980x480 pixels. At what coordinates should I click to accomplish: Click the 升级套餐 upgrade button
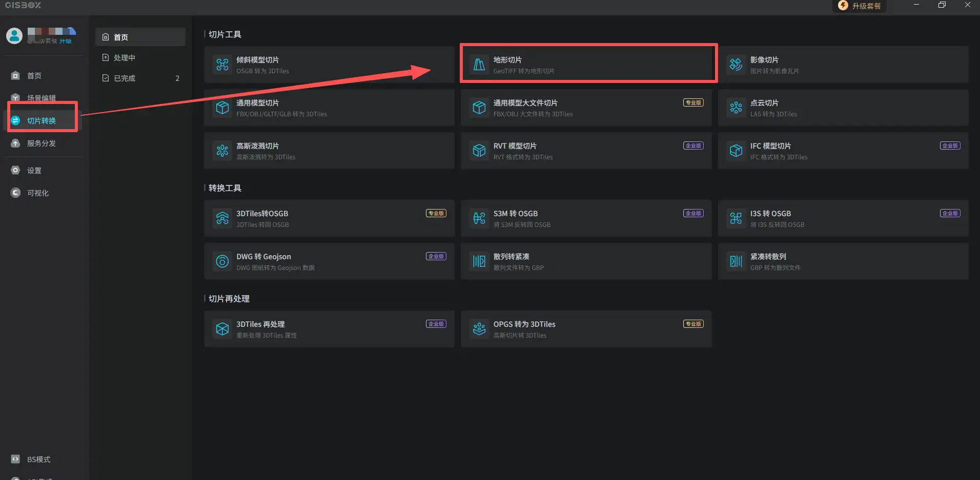(x=860, y=6)
